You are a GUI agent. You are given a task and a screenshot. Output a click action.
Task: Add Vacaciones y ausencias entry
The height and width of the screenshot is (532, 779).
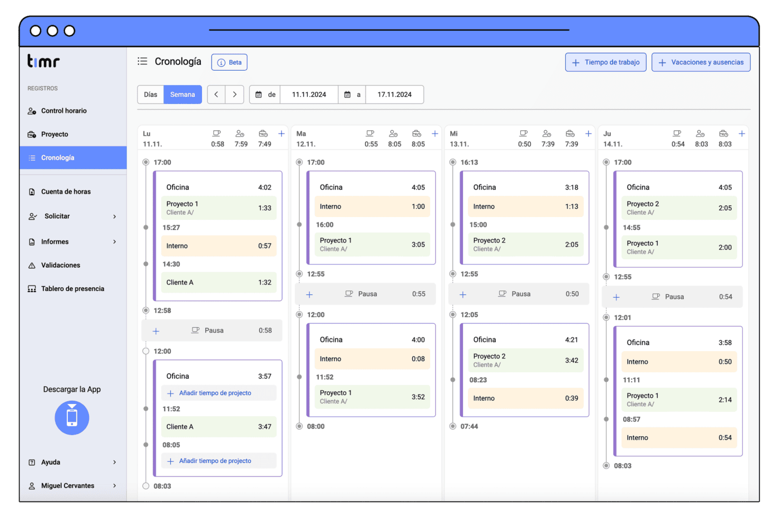701,62
